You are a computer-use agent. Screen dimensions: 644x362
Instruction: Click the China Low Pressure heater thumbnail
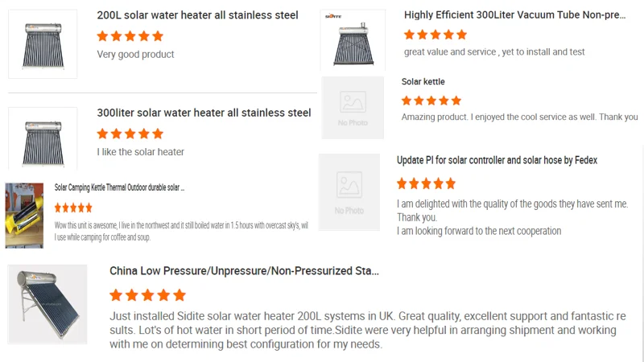[47, 306]
